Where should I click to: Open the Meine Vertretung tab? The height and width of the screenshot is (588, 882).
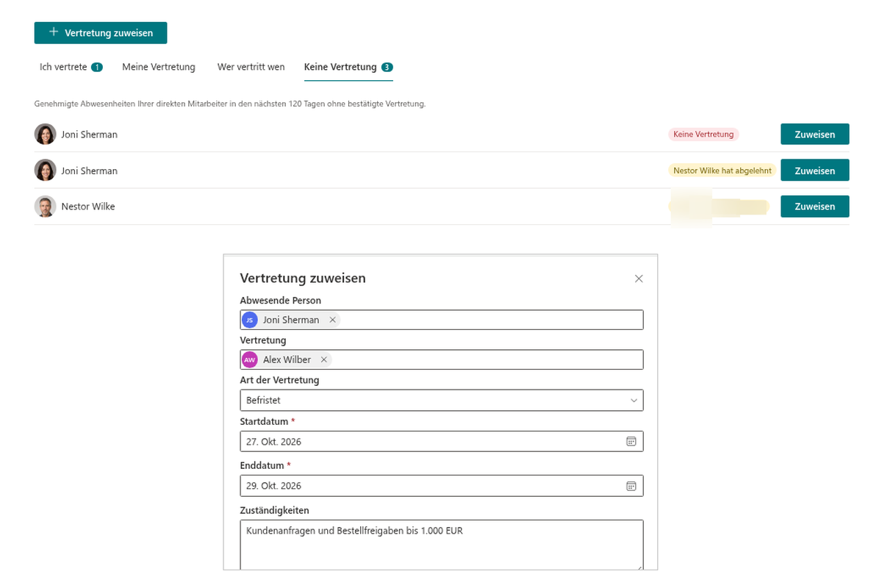click(x=159, y=67)
